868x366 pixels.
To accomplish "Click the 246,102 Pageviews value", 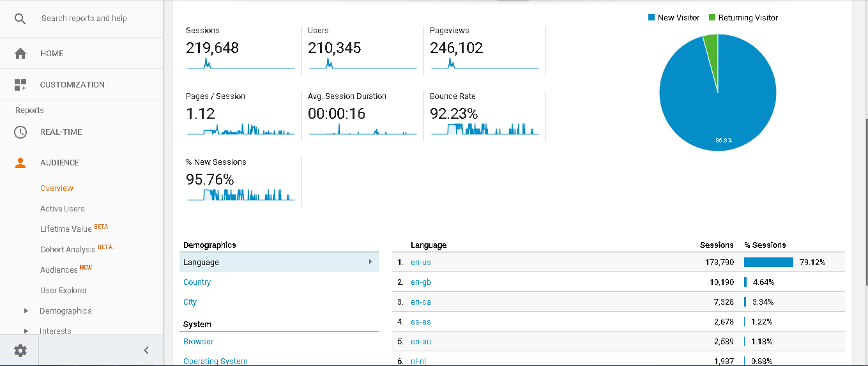I will tap(456, 48).
